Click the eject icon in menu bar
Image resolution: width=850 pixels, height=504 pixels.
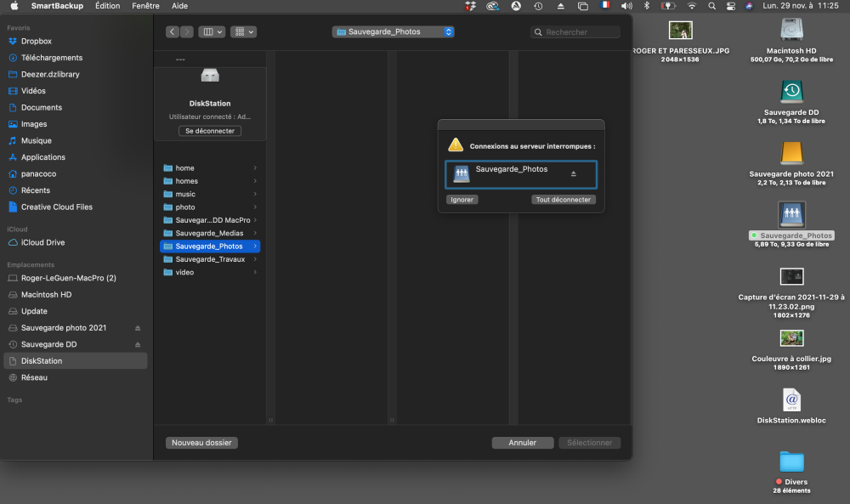coord(560,6)
